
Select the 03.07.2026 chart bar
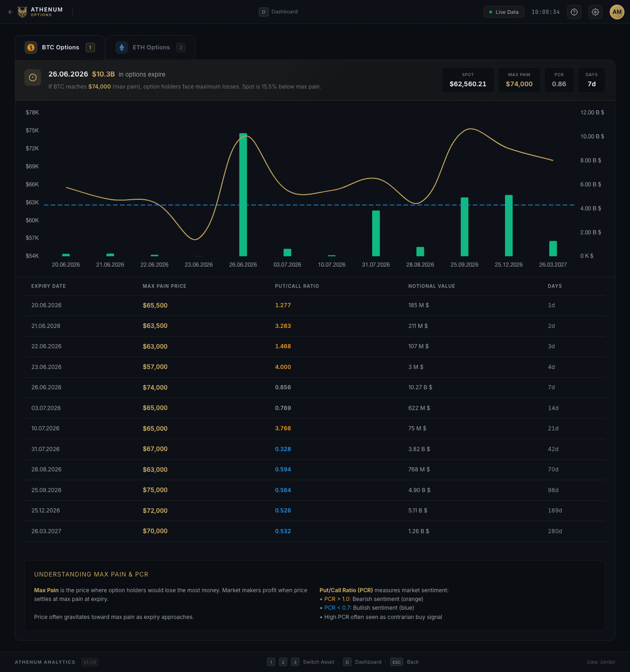point(287,252)
